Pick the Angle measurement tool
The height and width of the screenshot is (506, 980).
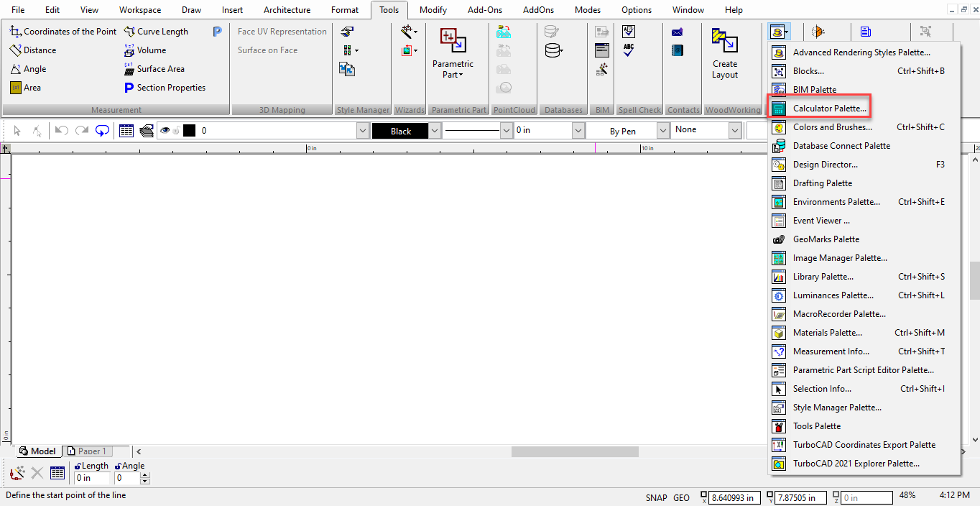pos(28,69)
